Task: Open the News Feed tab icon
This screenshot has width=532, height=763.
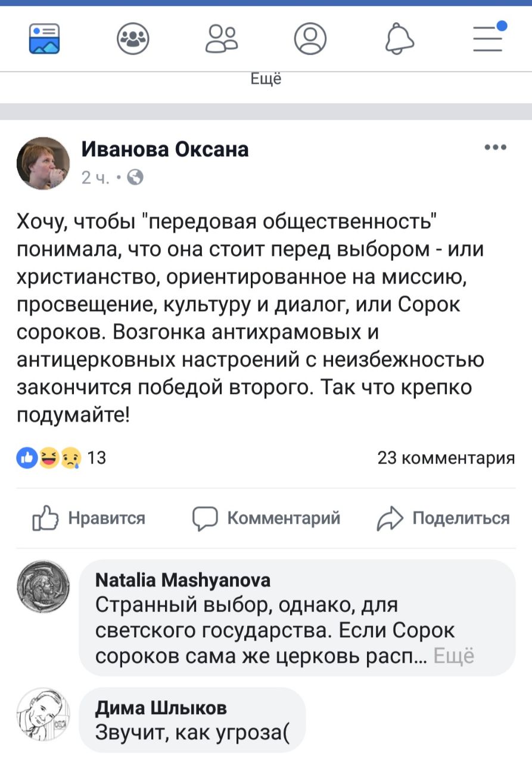Action: point(45,39)
